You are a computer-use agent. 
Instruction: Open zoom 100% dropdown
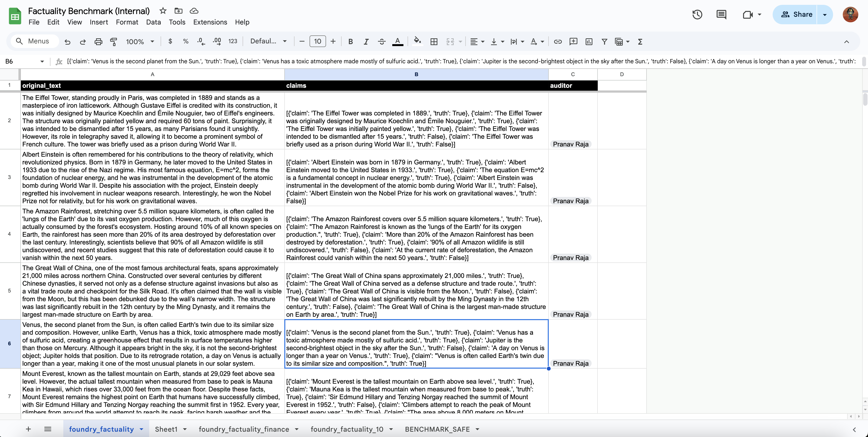140,41
